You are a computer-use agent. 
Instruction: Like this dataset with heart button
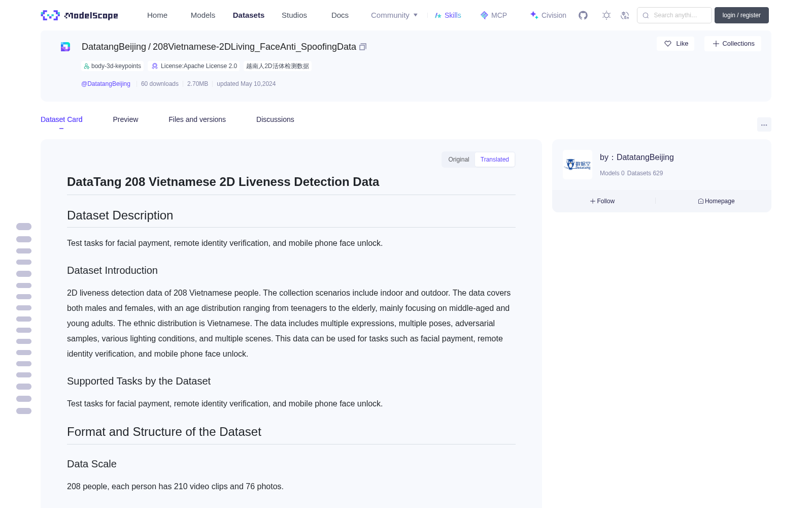(x=675, y=44)
